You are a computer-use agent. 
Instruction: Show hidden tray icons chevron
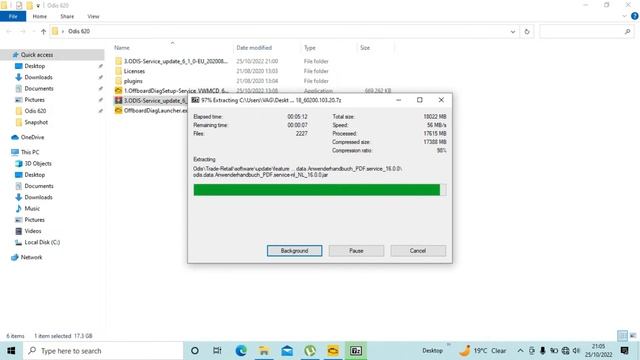tap(520, 351)
